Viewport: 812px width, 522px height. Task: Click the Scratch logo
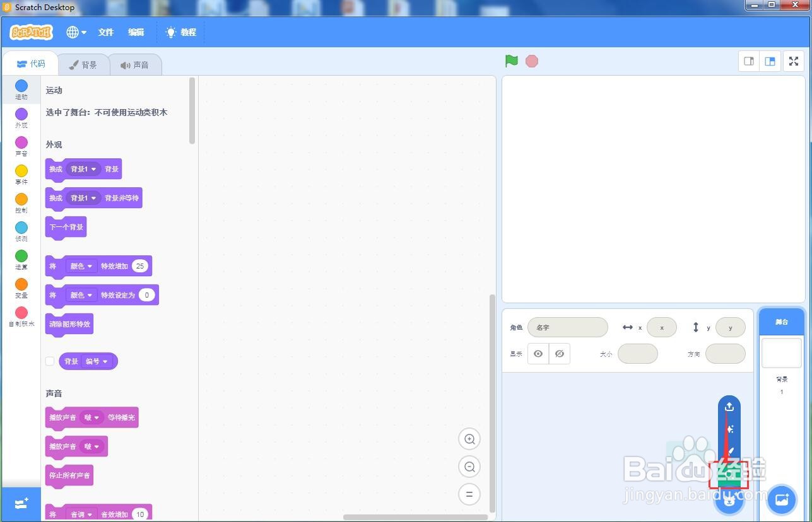click(31, 32)
